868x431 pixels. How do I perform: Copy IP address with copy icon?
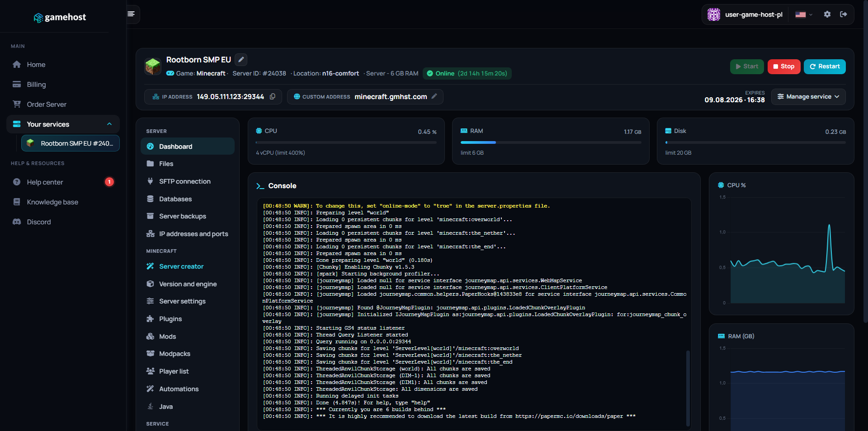pos(273,96)
